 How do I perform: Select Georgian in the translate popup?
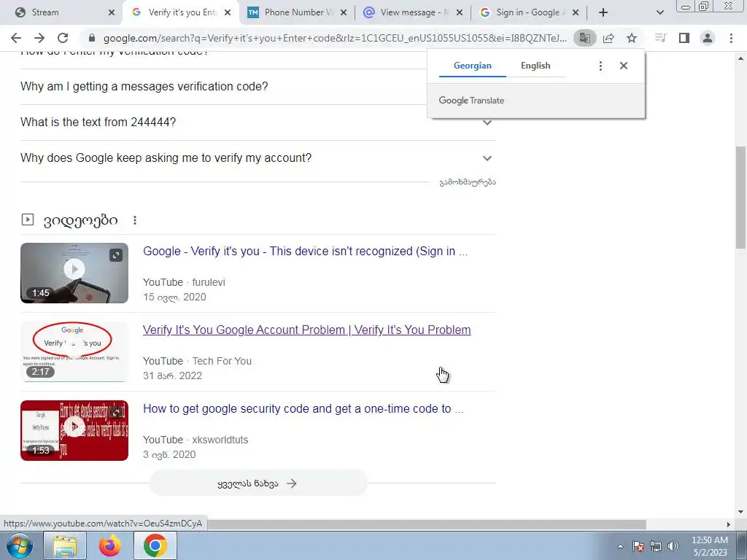pos(472,66)
